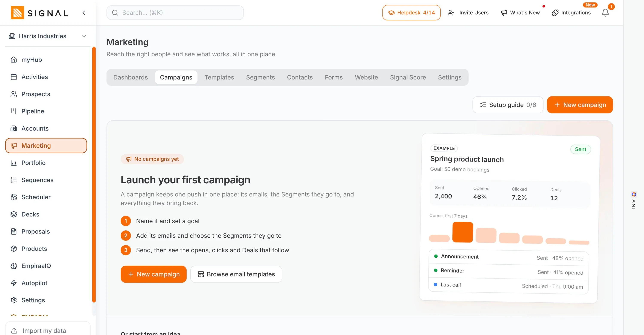Open Helpdesk 4/14 progress button
The width and height of the screenshot is (644, 335).
411,13
